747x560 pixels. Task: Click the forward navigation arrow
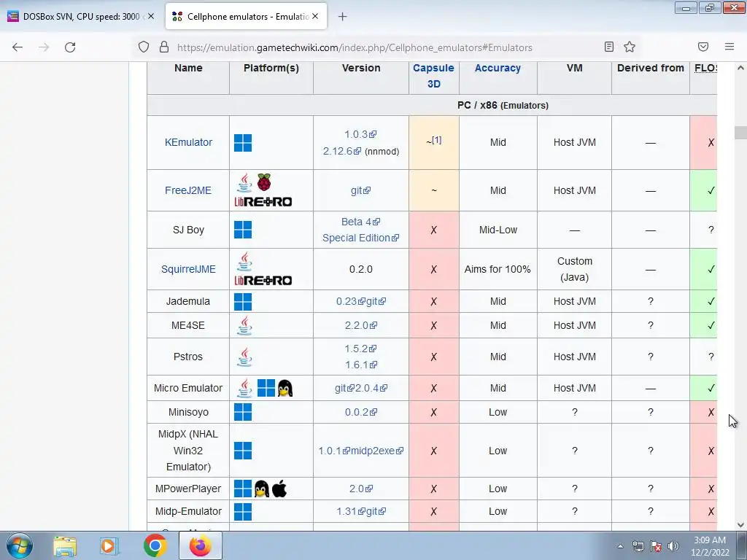coord(44,47)
